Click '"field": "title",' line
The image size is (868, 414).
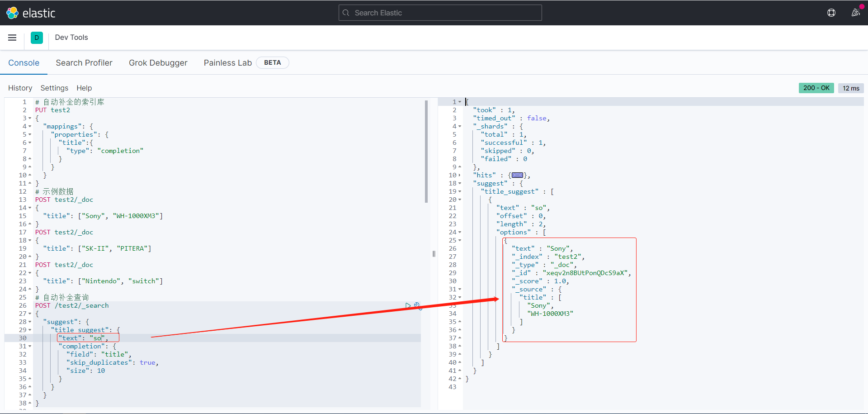pos(99,354)
